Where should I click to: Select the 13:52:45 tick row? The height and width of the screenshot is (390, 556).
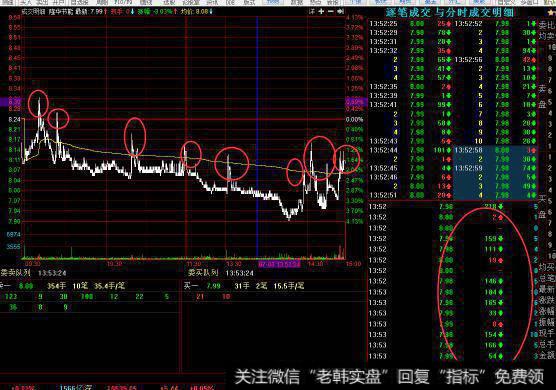[x=410, y=168]
